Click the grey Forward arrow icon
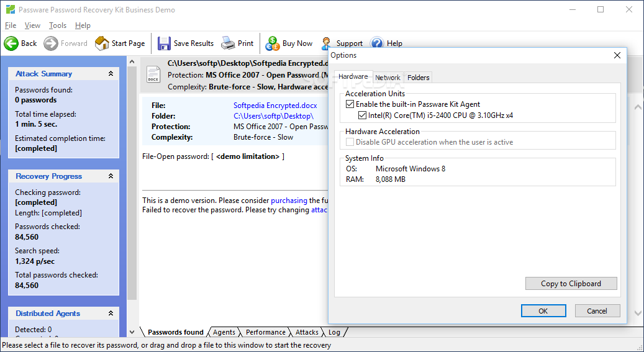The width and height of the screenshot is (644, 352). 51,43
